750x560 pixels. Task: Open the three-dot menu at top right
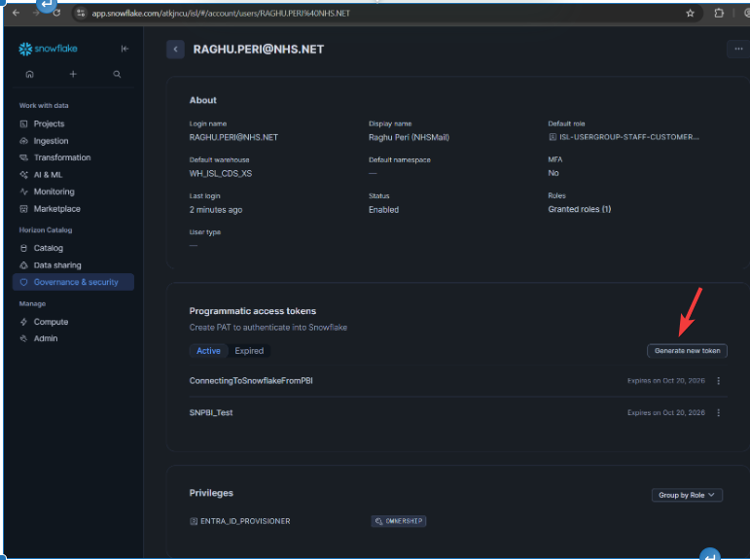(738, 49)
